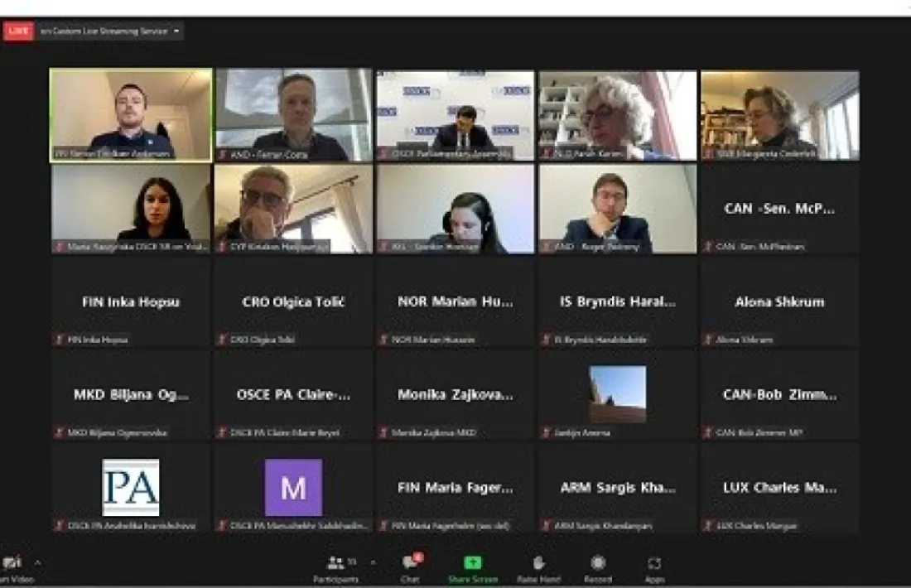Viewport: 911px width, 588px height.
Task: Select the OSCE Parliamentary Assembly video tile
Action: pos(455,115)
